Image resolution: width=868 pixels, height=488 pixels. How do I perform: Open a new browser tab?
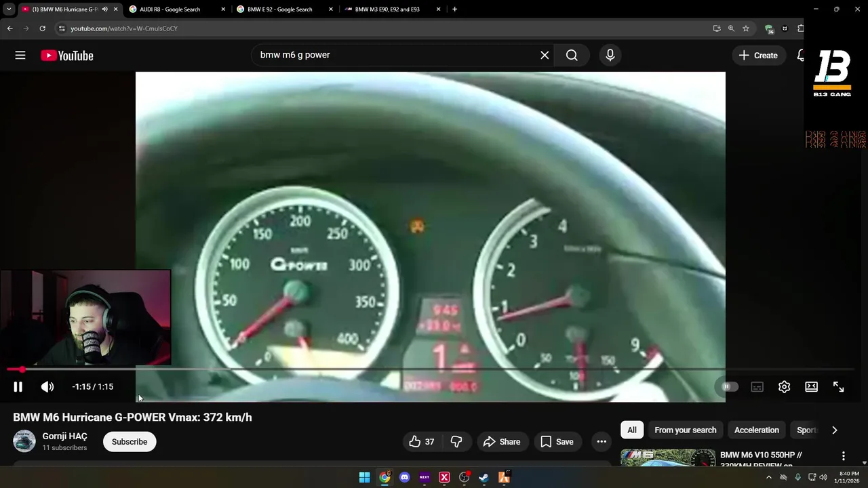(x=454, y=9)
